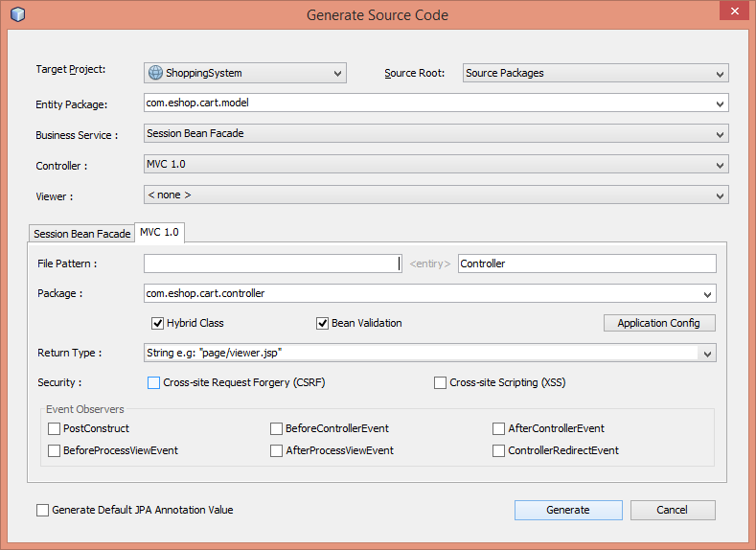The image size is (756, 550).
Task: Click the globe icon beside ShoppingSystem
Action: point(155,73)
